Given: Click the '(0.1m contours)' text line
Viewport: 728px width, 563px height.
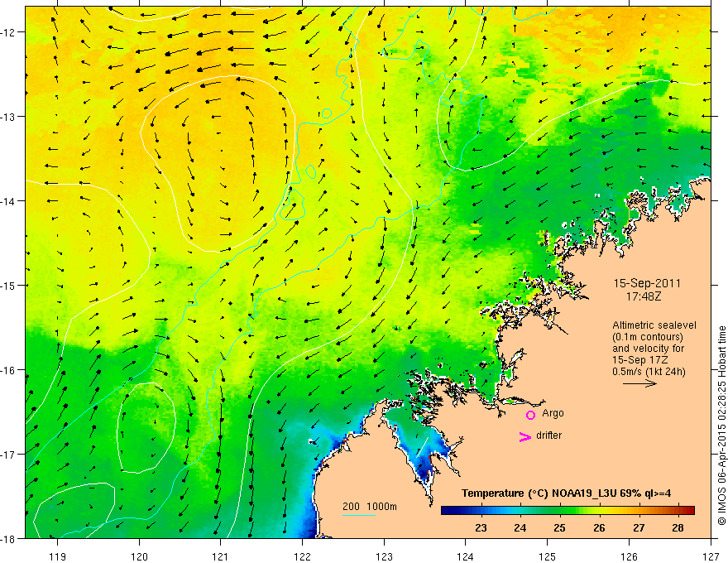Looking at the screenshot, I should (648, 337).
